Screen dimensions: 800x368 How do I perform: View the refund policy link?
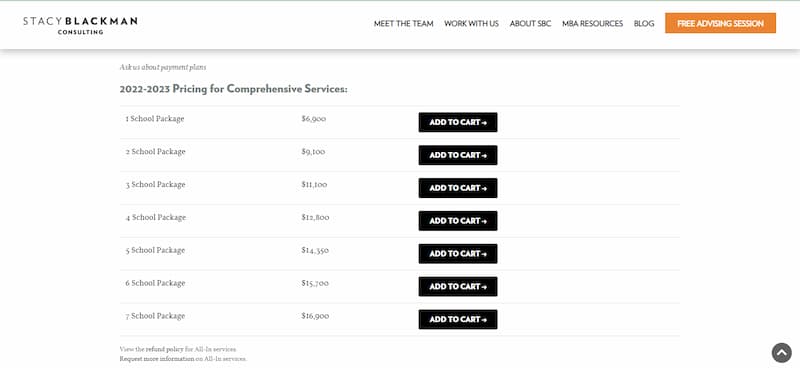pos(165,350)
